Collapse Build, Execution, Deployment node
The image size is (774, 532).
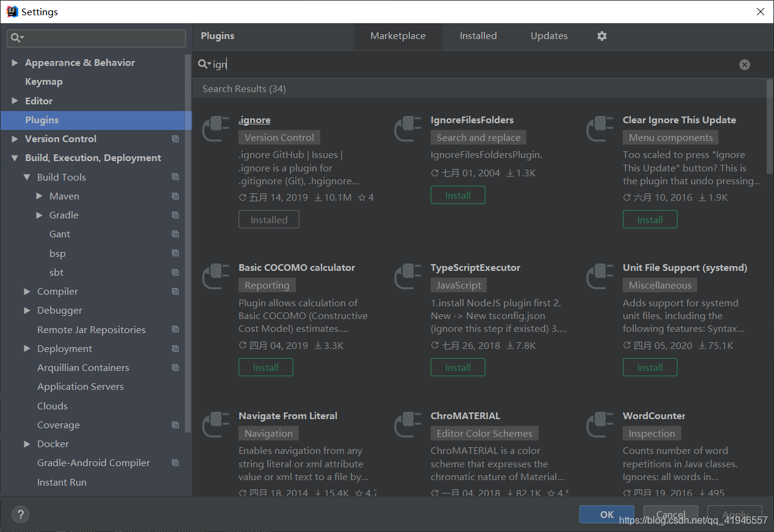[x=15, y=158]
